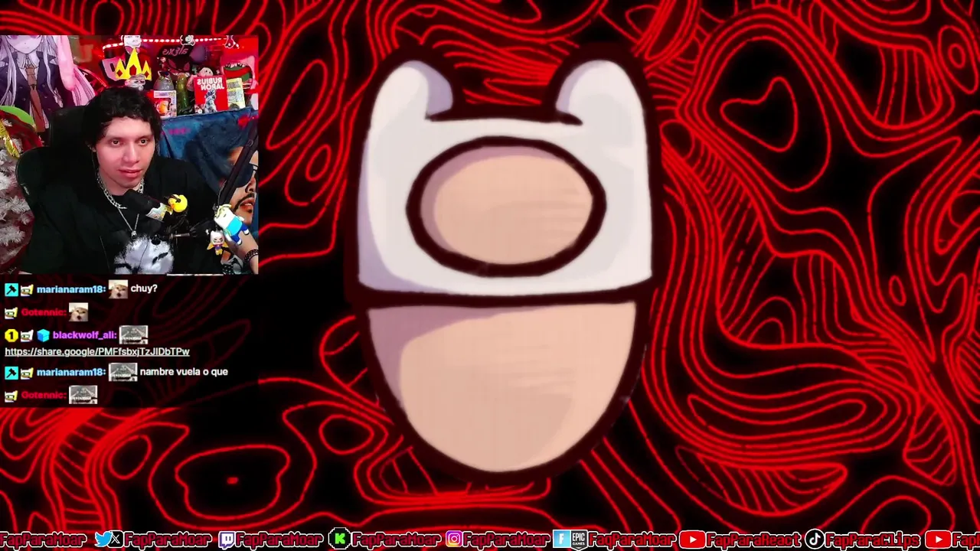Click the TikTok icon in bottom ticker
Image resolution: width=980 pixels, height=551 pixels.
(815, 540)
